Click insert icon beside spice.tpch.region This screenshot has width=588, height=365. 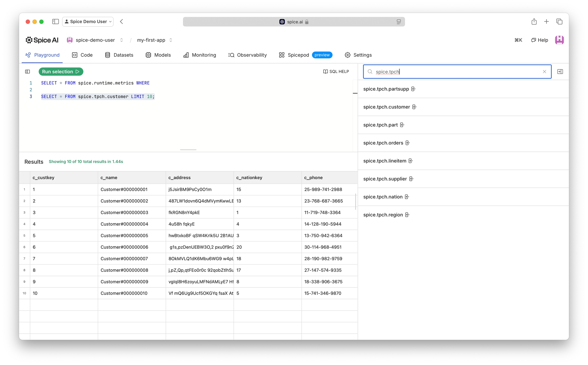(x=407, y=215)
